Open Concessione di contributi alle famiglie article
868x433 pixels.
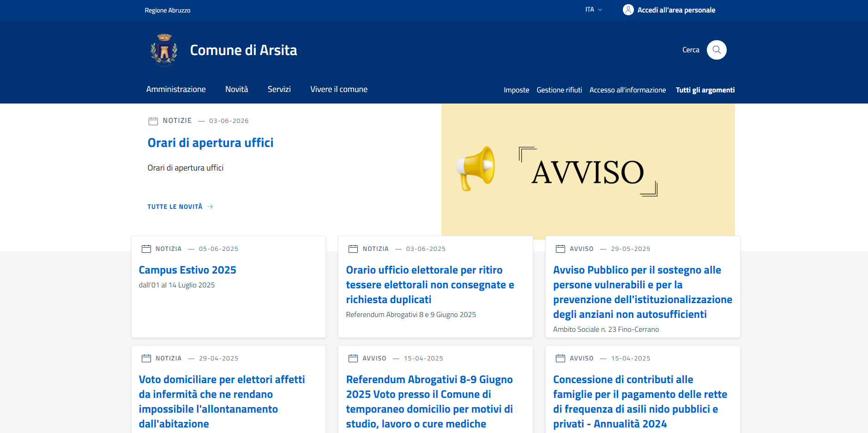coord(640,402)
